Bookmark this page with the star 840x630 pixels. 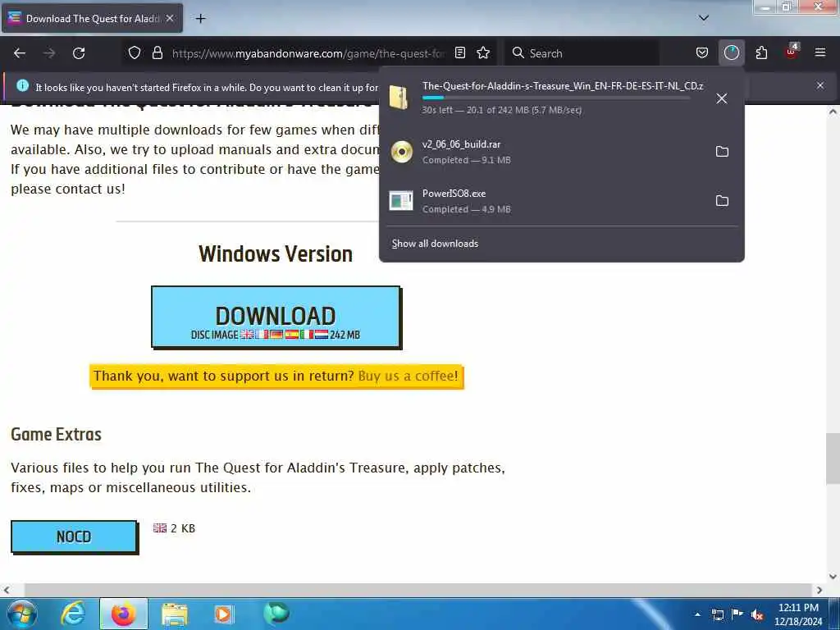(483, 52)
